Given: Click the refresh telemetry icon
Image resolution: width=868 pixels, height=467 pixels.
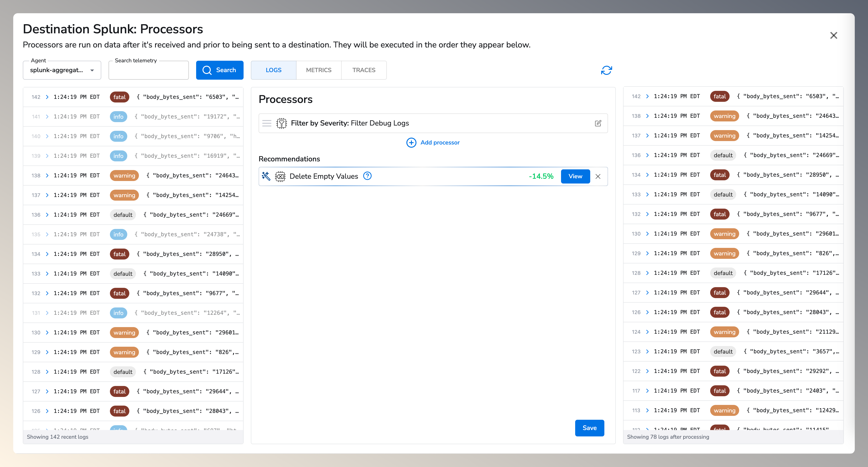Looking at the screenshot, I should coord(606,70).
